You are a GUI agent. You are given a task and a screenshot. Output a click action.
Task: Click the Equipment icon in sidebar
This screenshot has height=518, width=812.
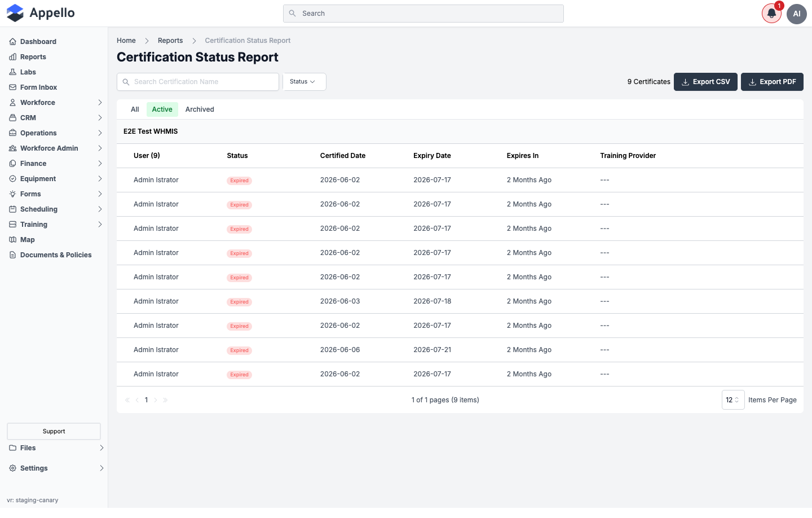point(12,179)
